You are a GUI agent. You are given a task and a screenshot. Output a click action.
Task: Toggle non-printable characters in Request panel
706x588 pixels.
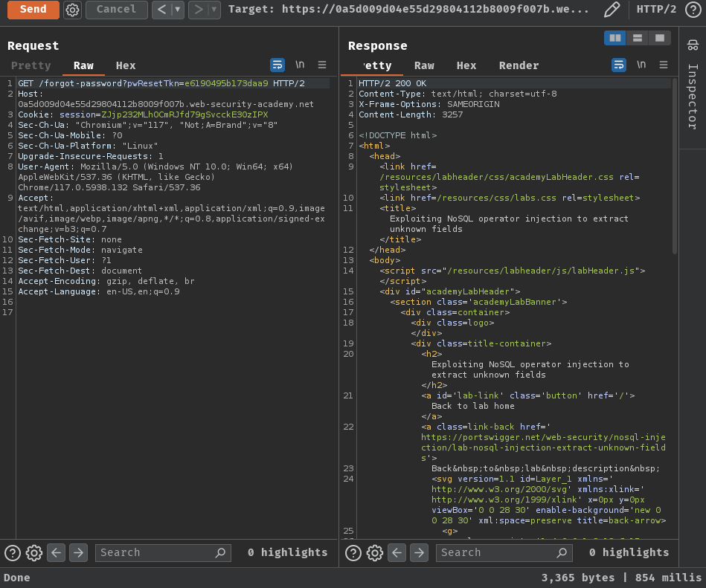tap(300, 65)
